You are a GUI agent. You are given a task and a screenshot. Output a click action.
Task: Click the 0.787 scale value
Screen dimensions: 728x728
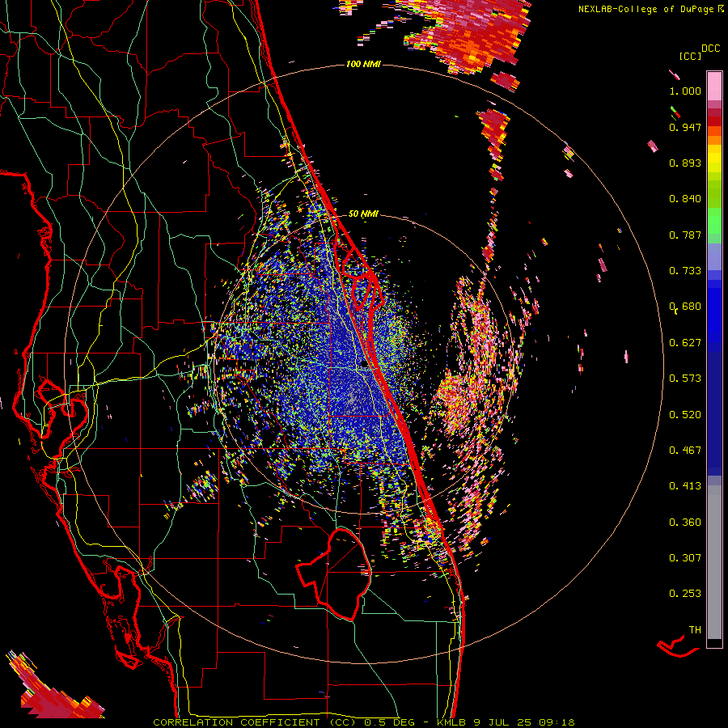tap(685, 235)
